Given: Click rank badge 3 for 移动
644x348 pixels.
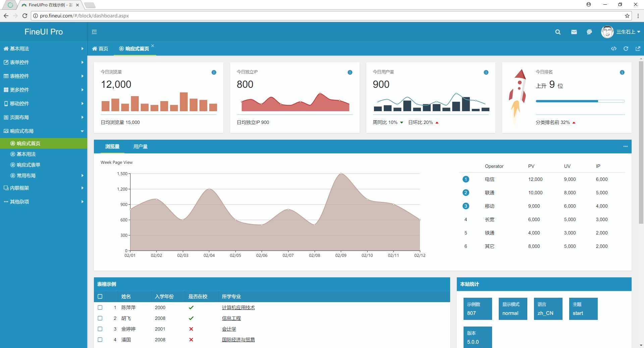Looking at the screenshot, I should click(x=466, y=206).
